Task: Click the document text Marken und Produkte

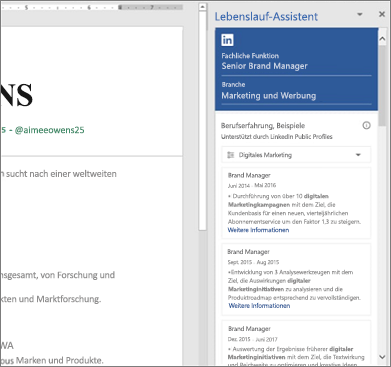Action: point(60,360)
